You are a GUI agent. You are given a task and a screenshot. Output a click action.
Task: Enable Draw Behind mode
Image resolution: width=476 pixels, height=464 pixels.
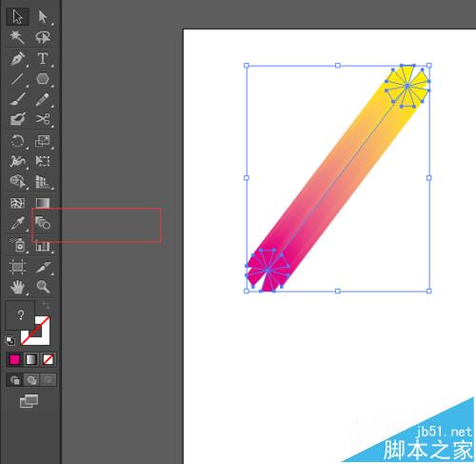pyautogui.click(x=31, y=380)
